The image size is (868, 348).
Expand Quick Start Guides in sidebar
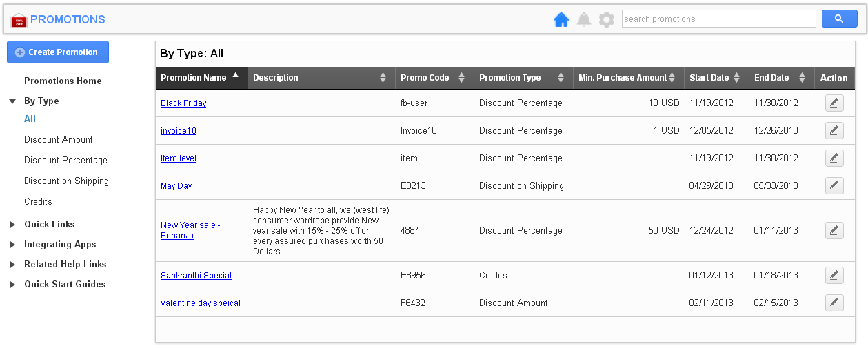click(12, 285)
